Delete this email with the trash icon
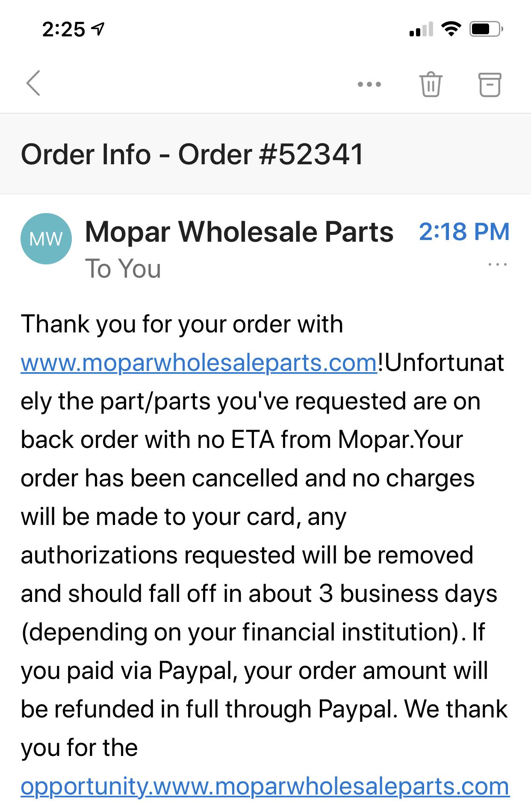531x812 pixels. [431, 84]
